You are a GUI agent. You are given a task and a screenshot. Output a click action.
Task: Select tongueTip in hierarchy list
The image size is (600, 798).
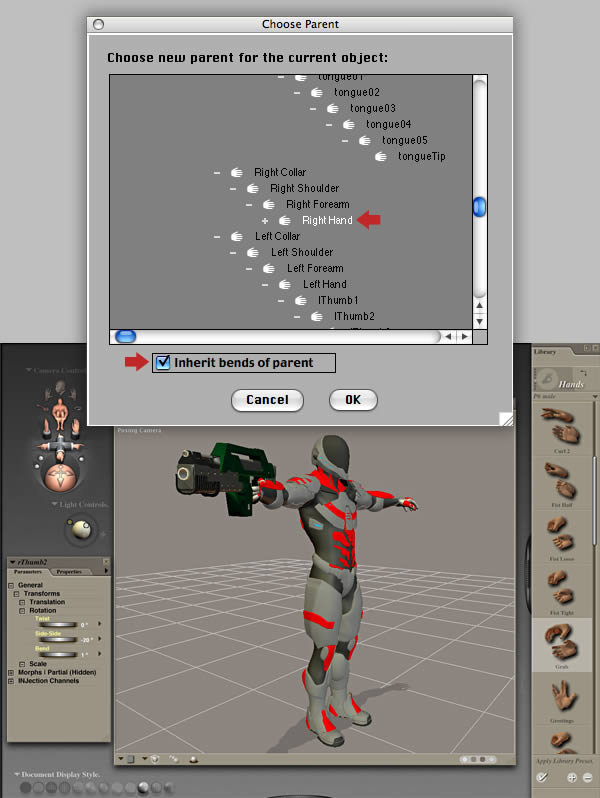[421, 156]
